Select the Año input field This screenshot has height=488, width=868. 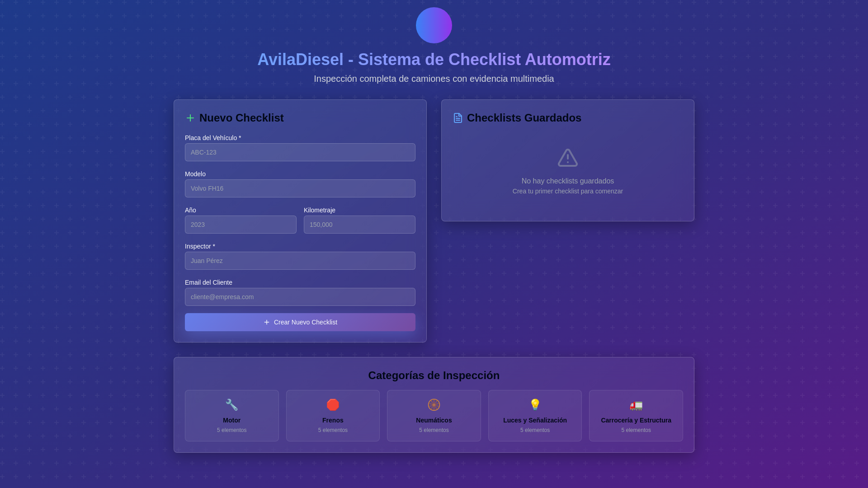pyautogui.click(x=241, y=225)
